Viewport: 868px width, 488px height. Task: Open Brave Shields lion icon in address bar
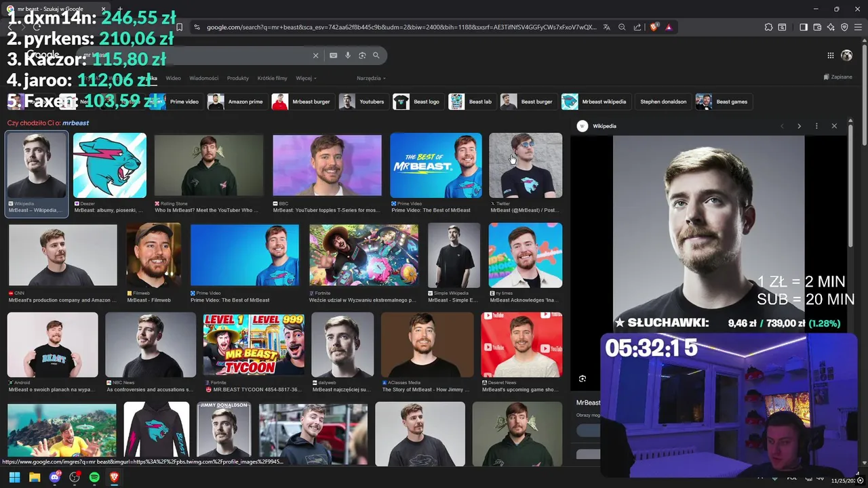[x=654, y=27]
